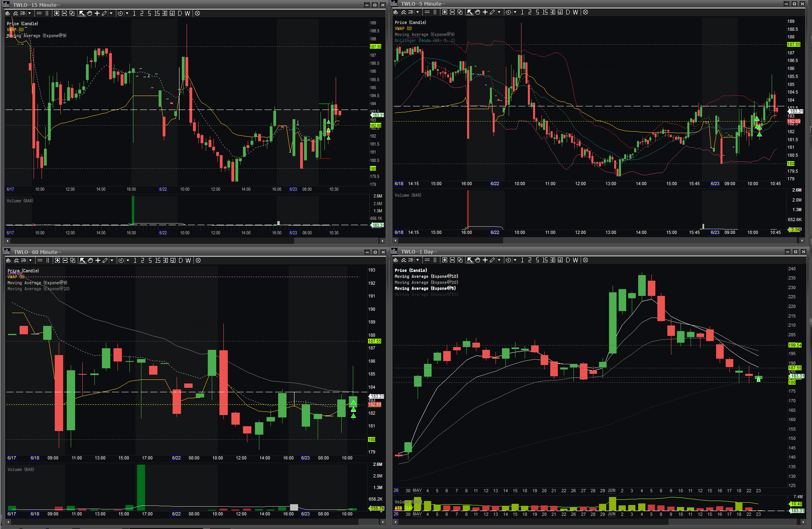812x529 pixels.
Task: Expand chart options dropdown arrow in 60 Minute chart
Action: (30, 260)
